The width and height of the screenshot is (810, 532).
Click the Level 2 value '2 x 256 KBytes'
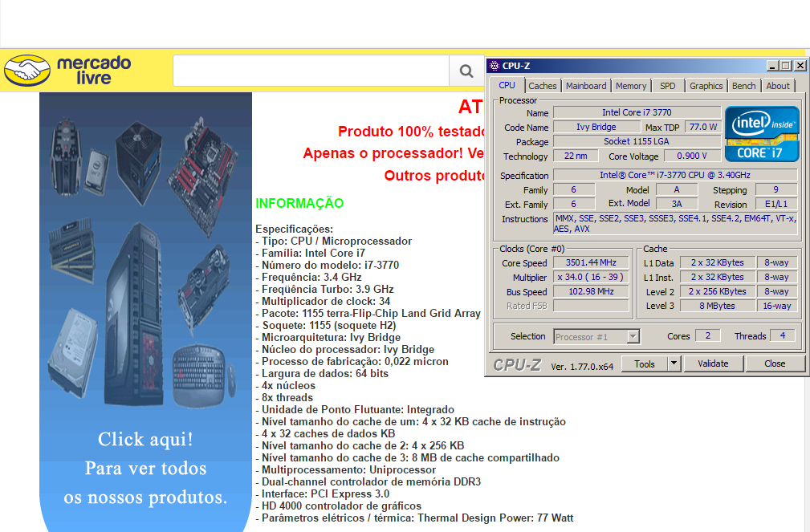coord(718,291)
